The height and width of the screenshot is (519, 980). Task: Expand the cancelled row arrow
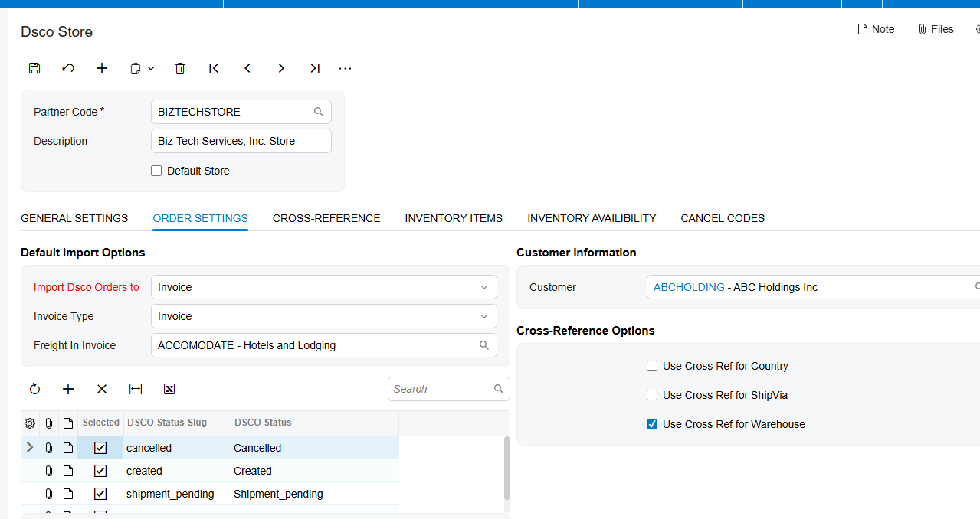[x=30, y=448]
